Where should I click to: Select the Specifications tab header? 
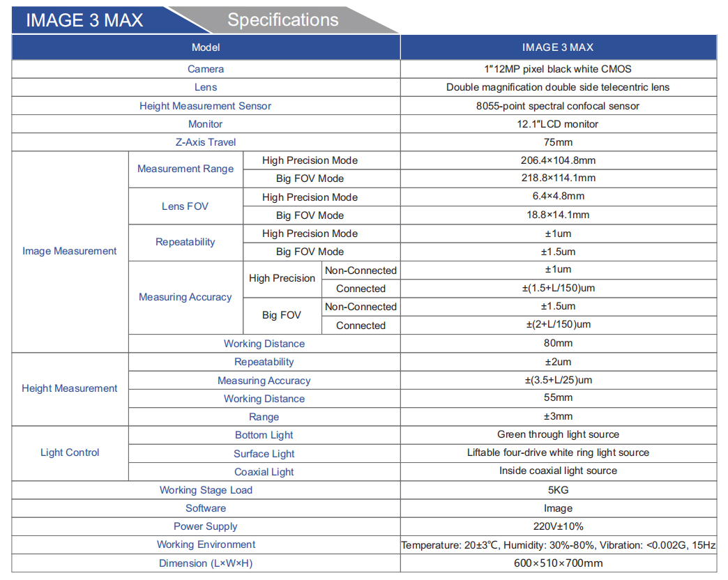pos(282,20)
